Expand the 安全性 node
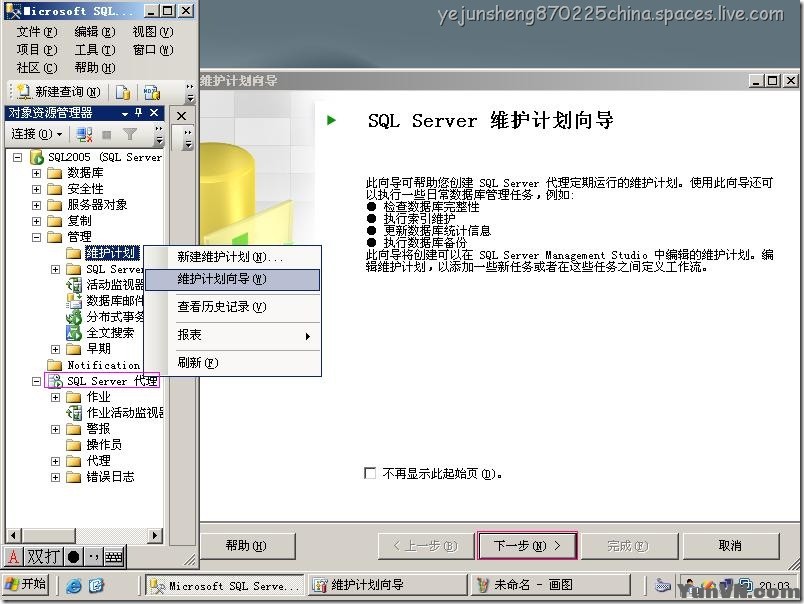The width and height of the screenshot is (804, 604). pos(36,189)
